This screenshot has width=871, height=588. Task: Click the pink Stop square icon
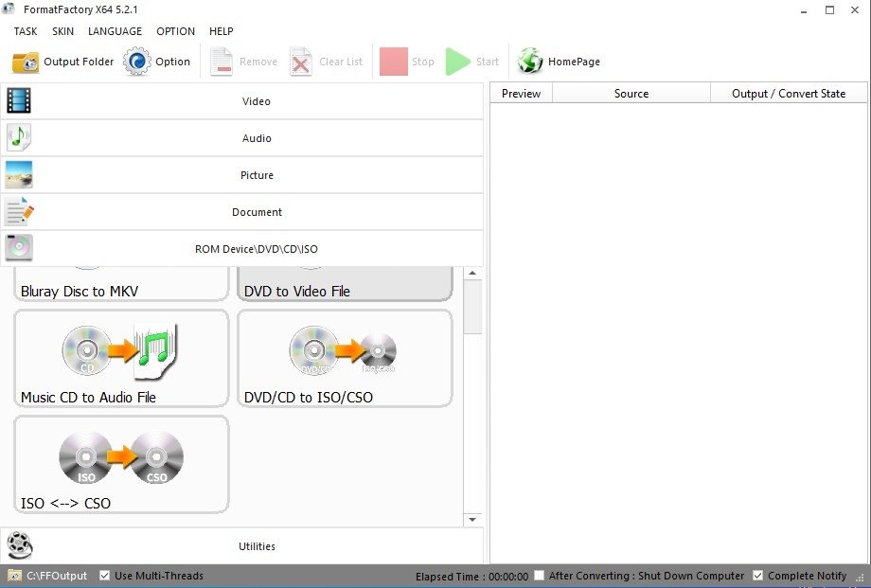point(393,62)
